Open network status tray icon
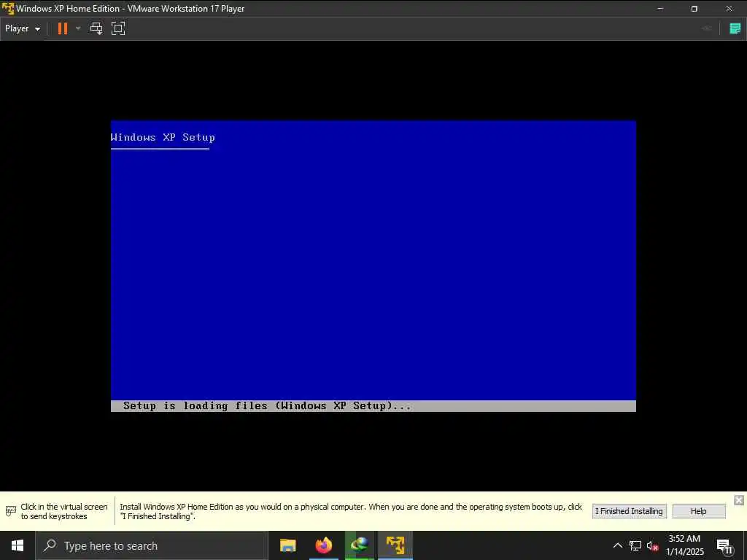 [635, 545]
